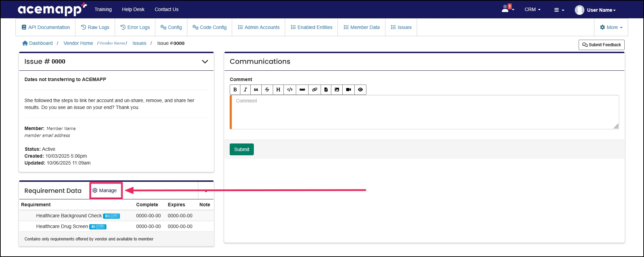This screenshot has width=644, height=257.
Task: Insert an image in the comment
Action: coord(337,90)
